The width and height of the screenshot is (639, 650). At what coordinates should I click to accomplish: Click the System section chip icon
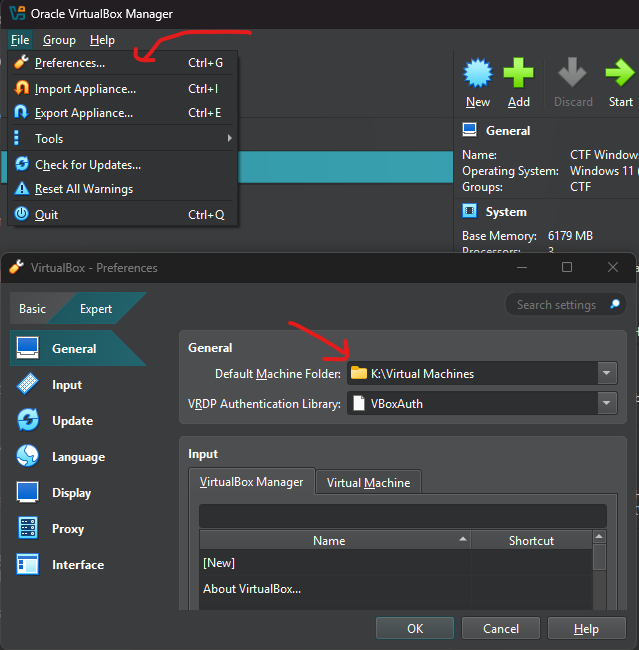[x=469, y=211]
